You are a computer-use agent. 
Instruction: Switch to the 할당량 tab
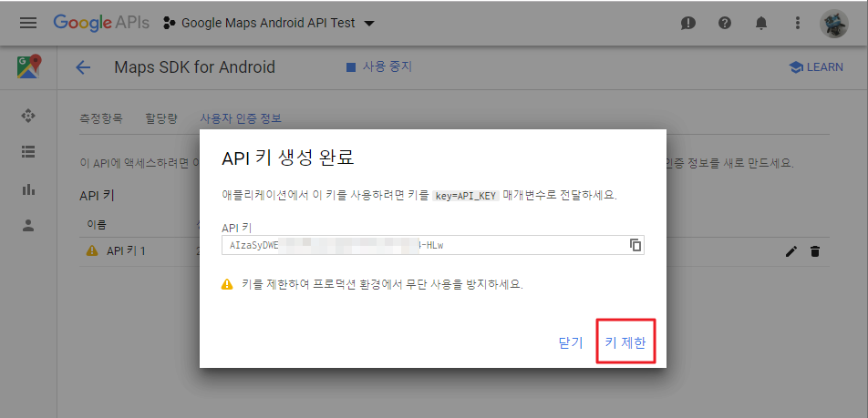(161, 118)
